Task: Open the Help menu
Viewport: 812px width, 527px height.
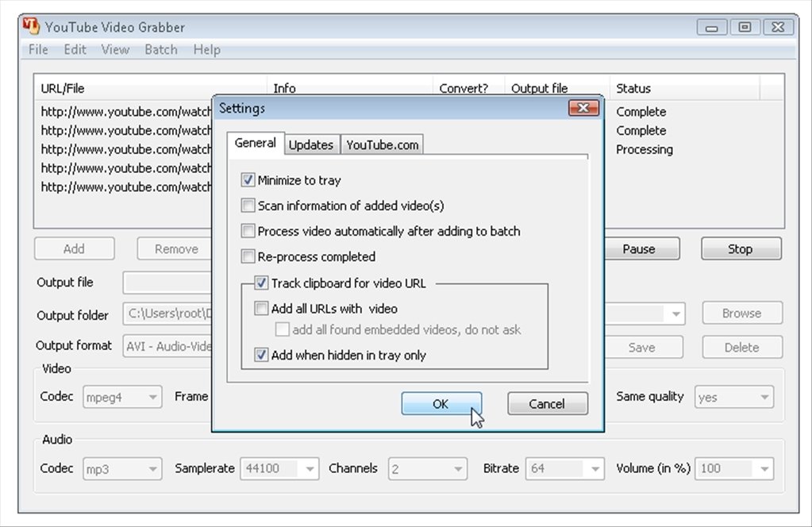Action: 206,50
